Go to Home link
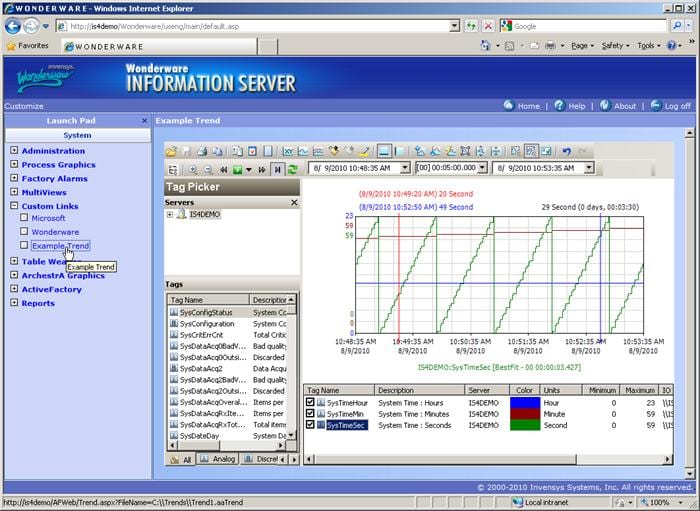This screenshot has height=511, width=700. pos(522,106)
